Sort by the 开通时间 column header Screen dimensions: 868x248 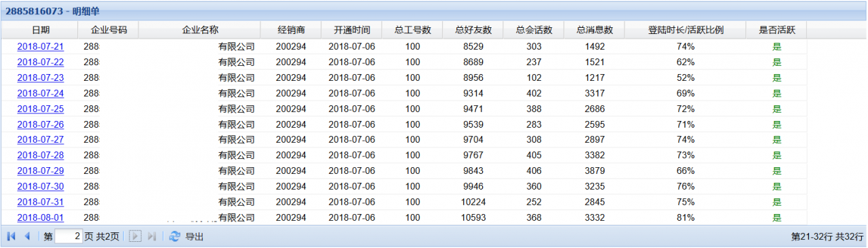[x=352, y=30]
